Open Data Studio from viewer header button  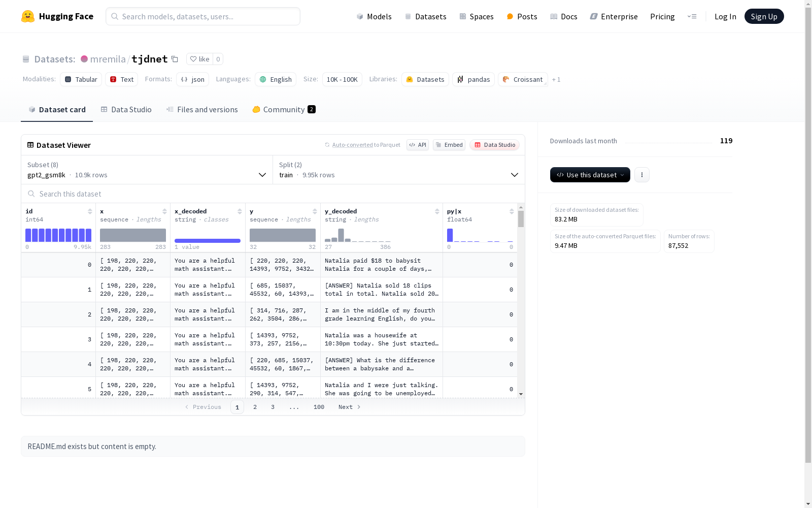pyautogui.click(x=494, y=145)
